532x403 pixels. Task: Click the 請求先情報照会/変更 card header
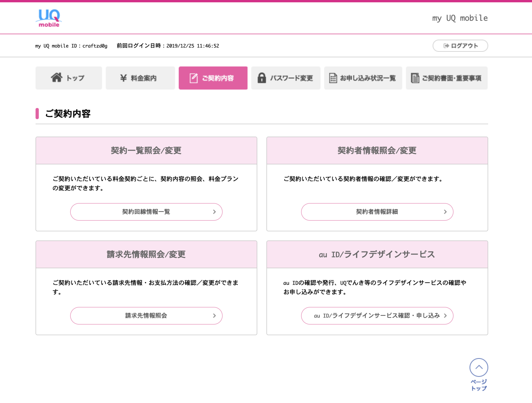click(146, 254)
